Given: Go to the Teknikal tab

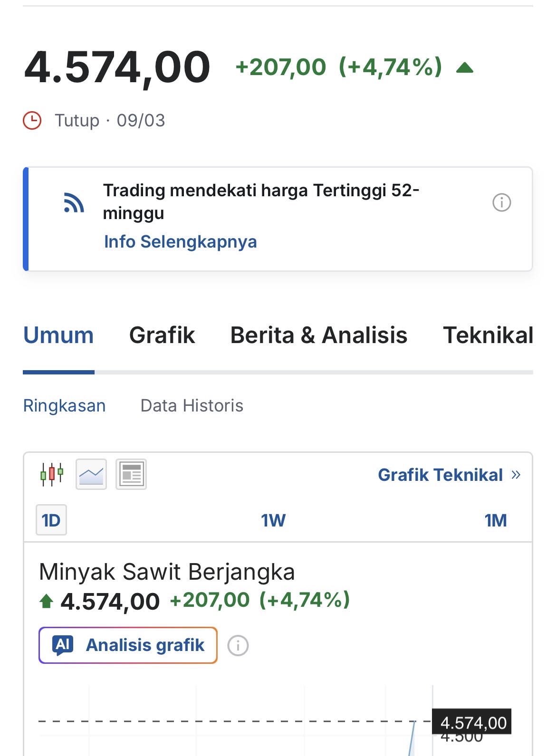Looking at the screenshot, I should [488, 335].
